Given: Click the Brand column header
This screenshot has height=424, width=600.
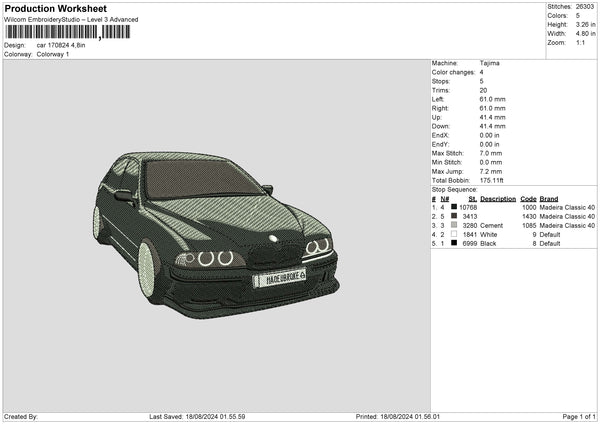Looking at the screenshot, I should pos(550,198).
